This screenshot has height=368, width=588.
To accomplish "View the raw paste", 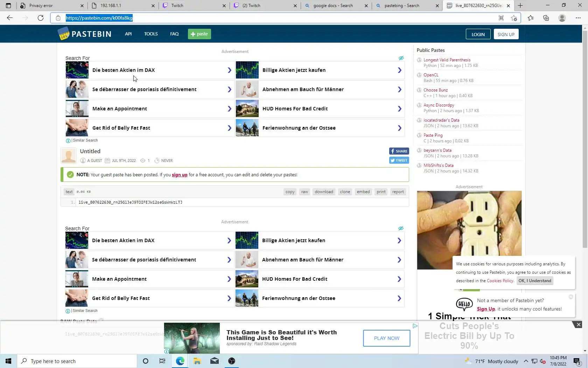I will 305,192.
